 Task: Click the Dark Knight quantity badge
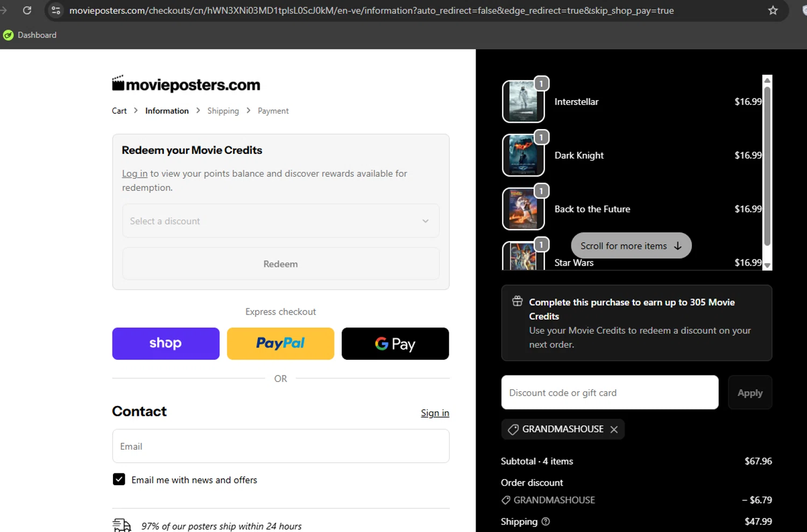[541, 137]
